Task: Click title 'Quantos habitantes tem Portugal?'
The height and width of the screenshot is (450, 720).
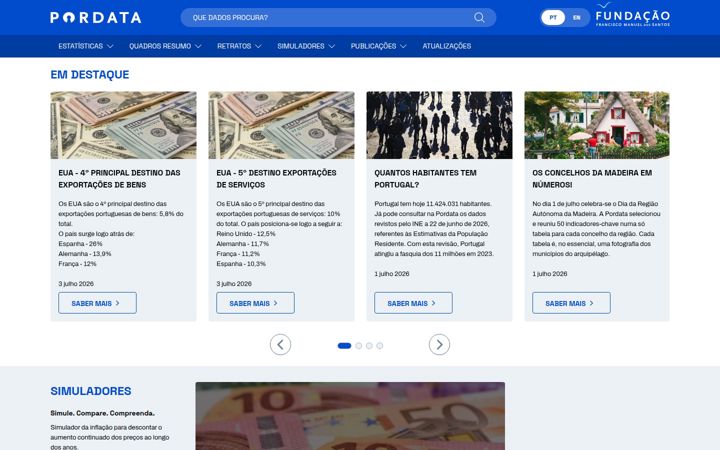Action: pos(425,179)
